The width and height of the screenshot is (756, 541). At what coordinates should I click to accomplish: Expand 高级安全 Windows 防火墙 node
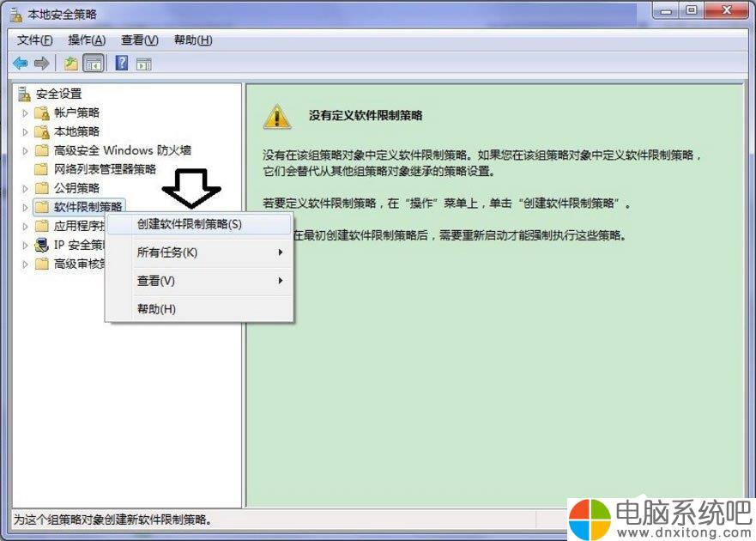(25, 151)
